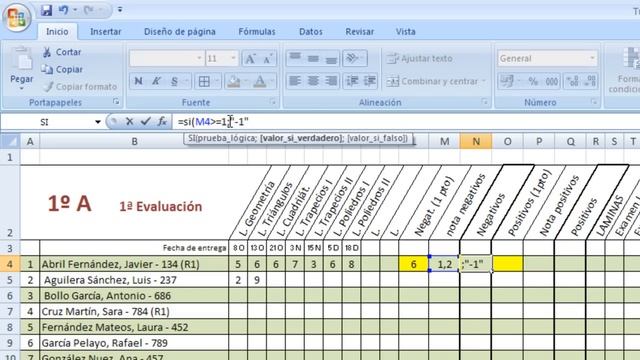
Task: Click Ajustar texto
Action: 420,58
